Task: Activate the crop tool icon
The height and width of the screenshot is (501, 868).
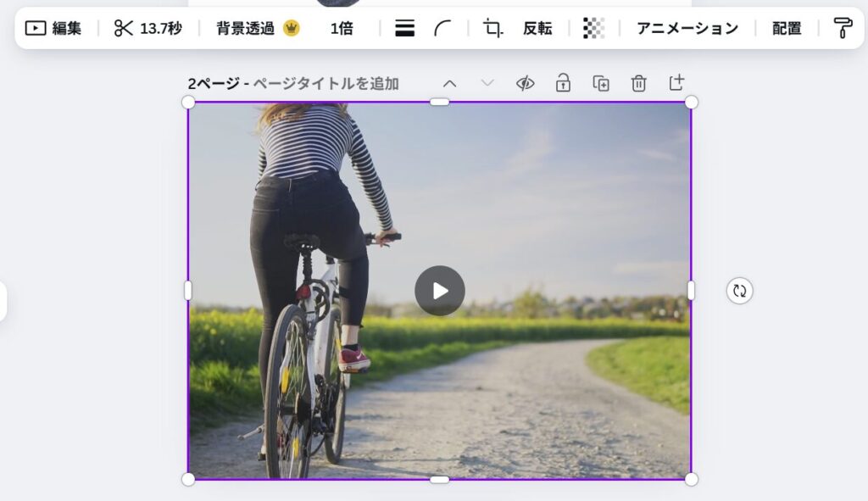Action: [492, 28]
